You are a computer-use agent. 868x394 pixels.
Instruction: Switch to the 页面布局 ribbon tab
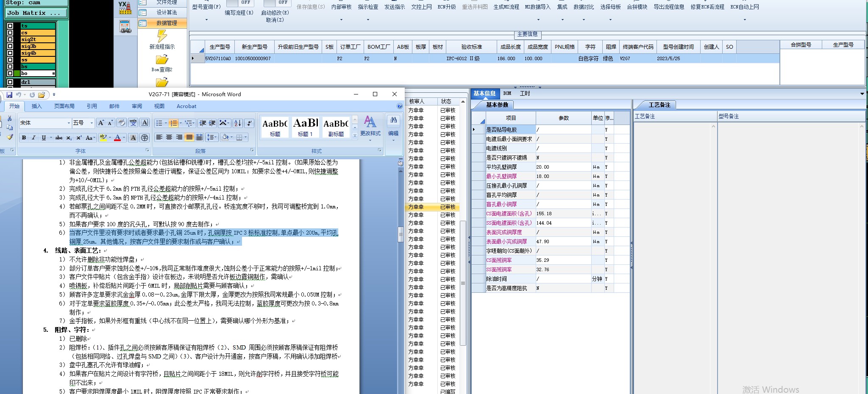pos(64,106)
